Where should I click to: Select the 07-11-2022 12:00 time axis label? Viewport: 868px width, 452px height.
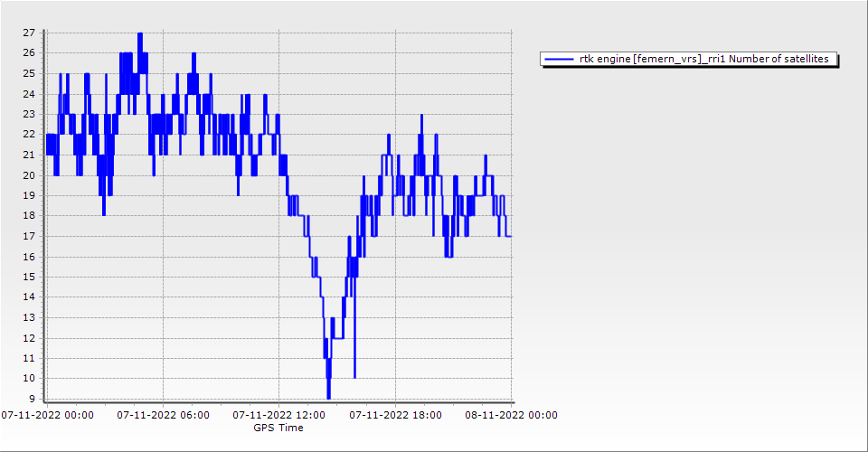coord(278,415)
